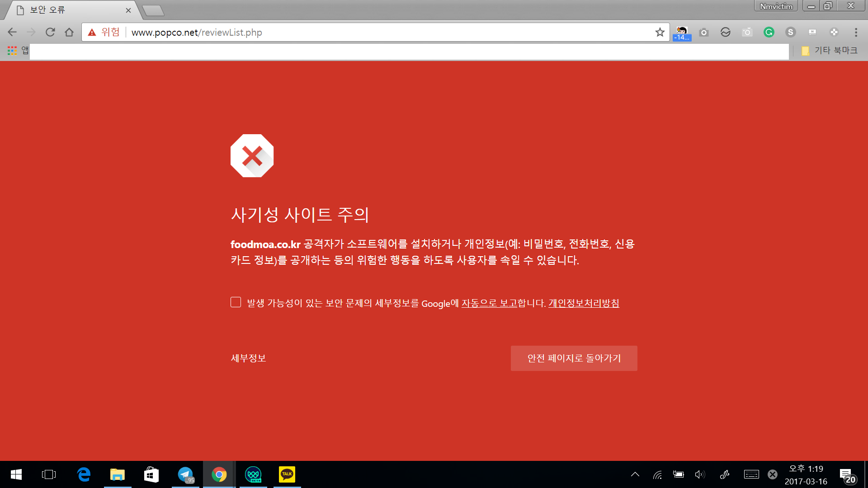Click the first camera extension icon
This screenshot has width=868, height=488.
click(x=703, y=32)
